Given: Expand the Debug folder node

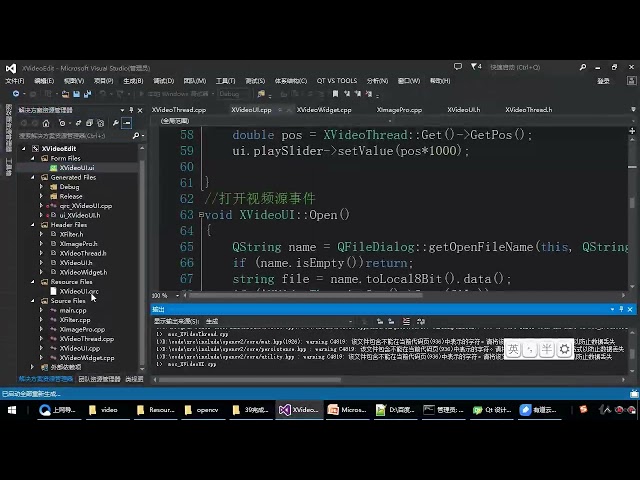Looking at the screenshot, I should coord(43,186).
